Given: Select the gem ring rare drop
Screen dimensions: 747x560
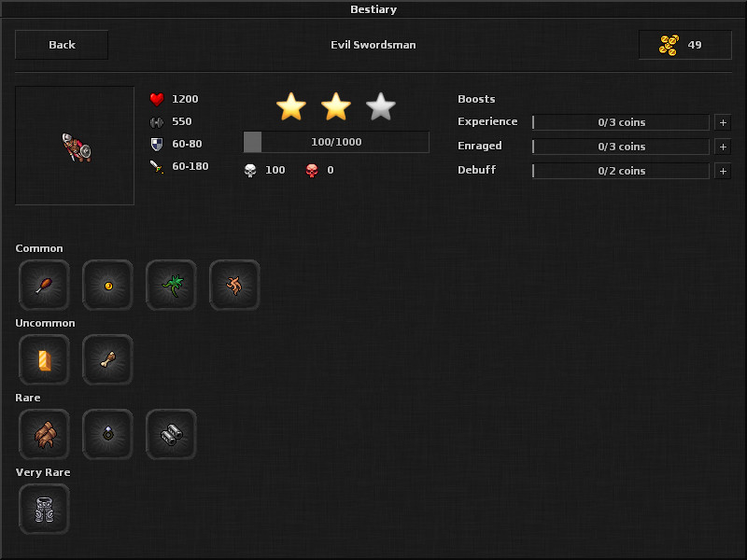Looking at the screenshot, I should 107,434.
